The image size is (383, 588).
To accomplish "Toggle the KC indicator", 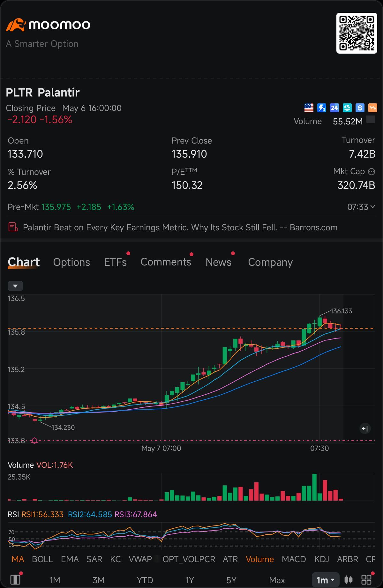I will coord(116,559).
